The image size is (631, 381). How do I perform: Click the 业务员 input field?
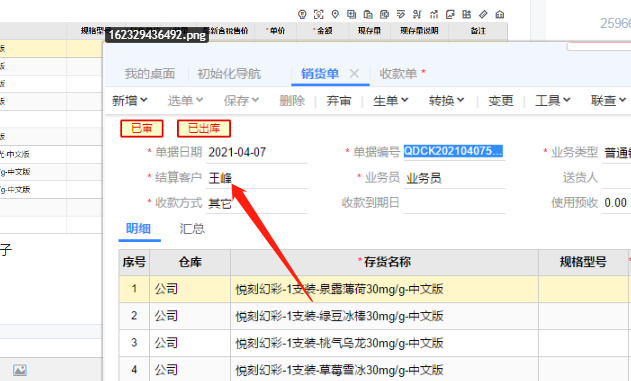point(454,178)
